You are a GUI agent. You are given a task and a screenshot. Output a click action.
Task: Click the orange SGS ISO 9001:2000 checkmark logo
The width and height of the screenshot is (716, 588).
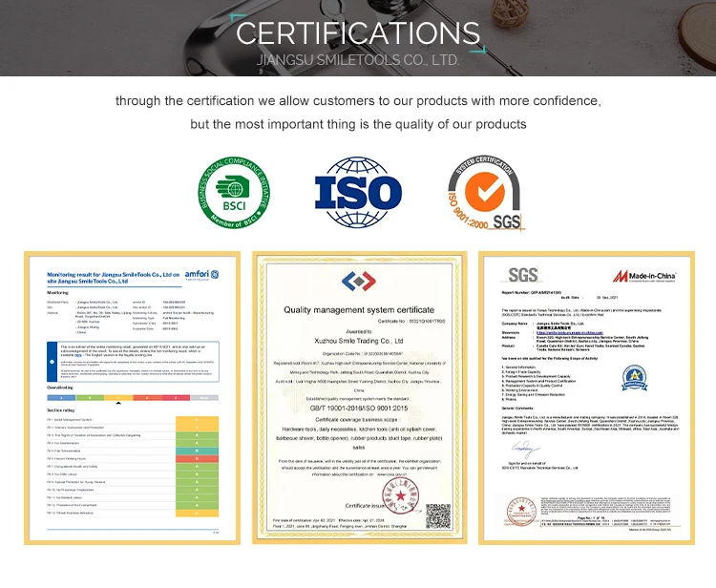pyautogui.click(x=485, y=192)
